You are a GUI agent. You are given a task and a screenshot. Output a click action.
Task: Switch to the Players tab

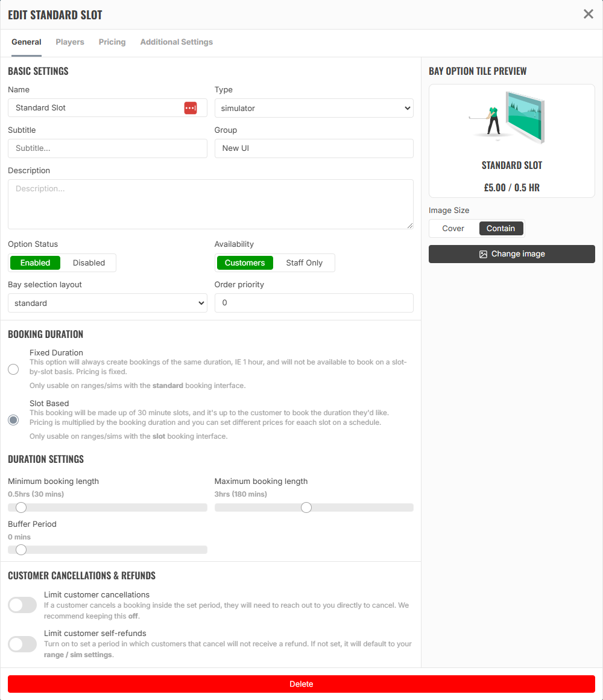point(70,42)
